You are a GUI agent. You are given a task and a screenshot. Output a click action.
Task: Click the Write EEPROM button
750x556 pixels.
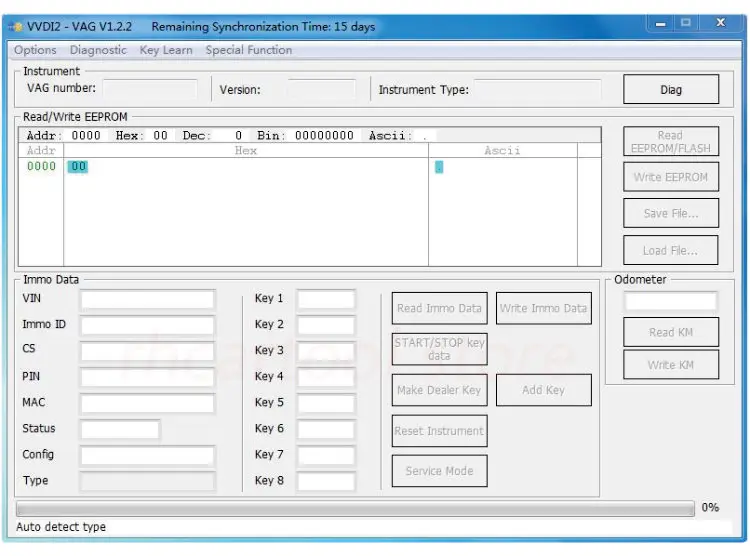click(x=671, y=177)
